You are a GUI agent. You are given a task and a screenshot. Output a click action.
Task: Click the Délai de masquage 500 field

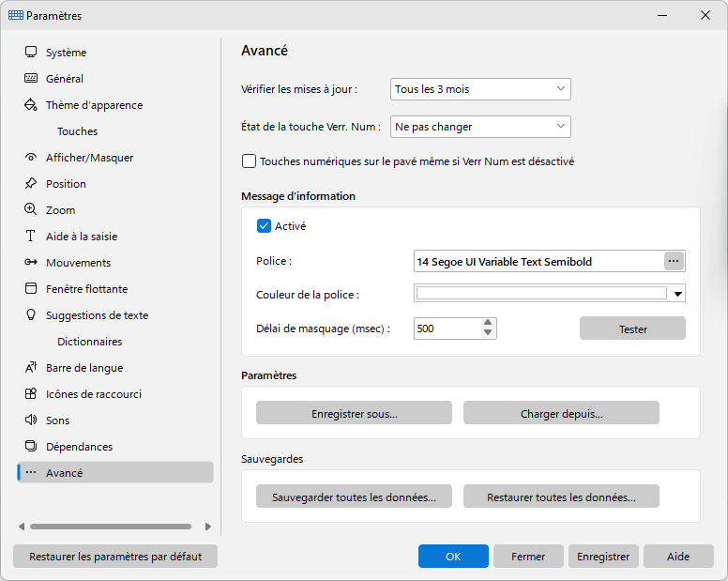click(x=447, y=329)
